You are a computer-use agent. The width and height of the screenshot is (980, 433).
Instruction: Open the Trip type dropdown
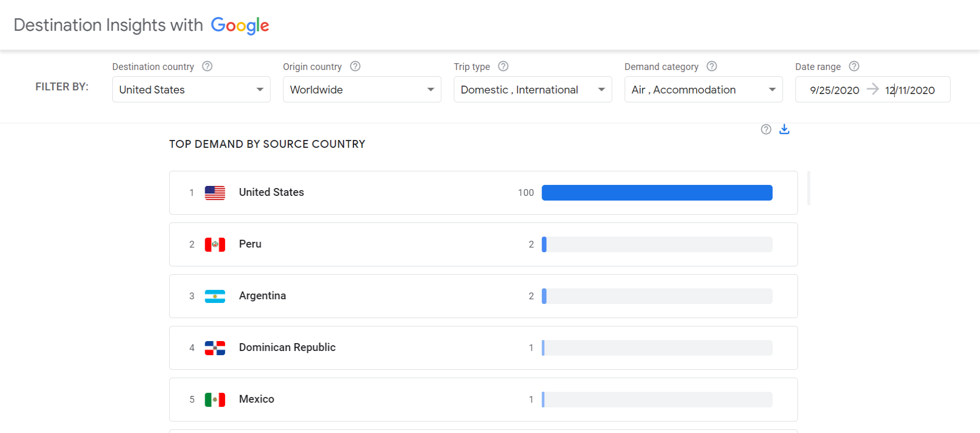tap(533, 89)
